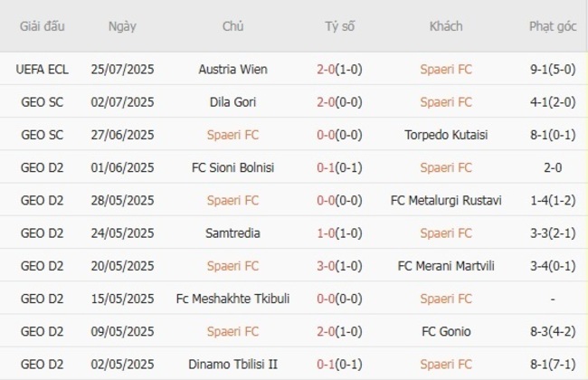Click the UEFA ECL league label
588x380 pixels.
[x=43, y=69]
